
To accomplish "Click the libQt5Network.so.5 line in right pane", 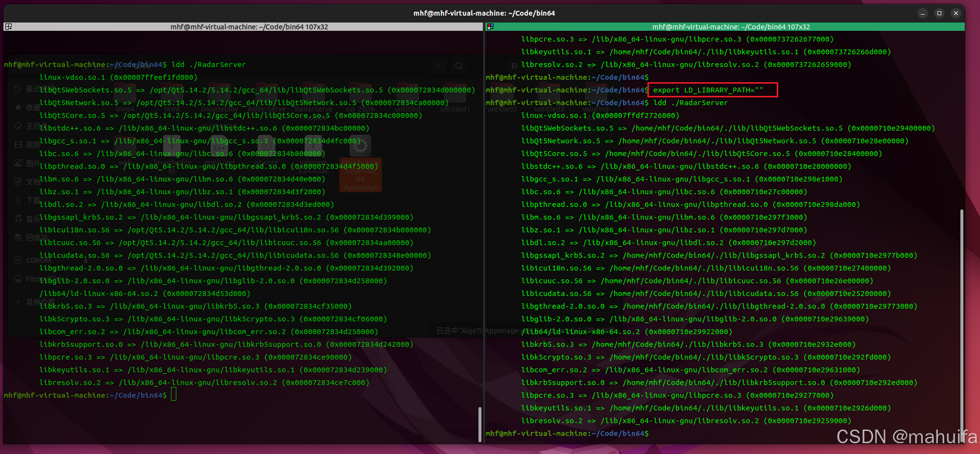I will (715, 141).
